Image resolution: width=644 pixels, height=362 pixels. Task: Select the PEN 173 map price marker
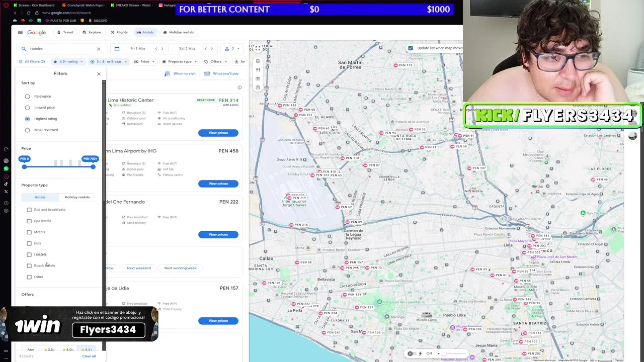pyautogui.click(x=404, y=65)
